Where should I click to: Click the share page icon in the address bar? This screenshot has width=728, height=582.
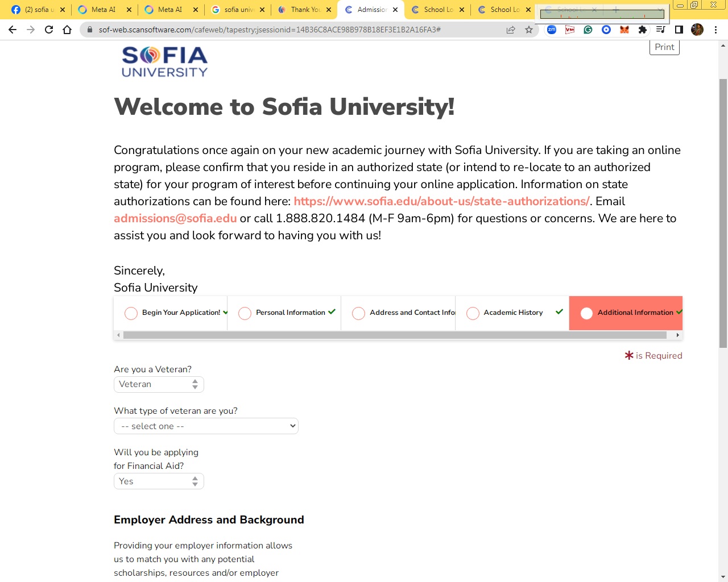point(511,30)
